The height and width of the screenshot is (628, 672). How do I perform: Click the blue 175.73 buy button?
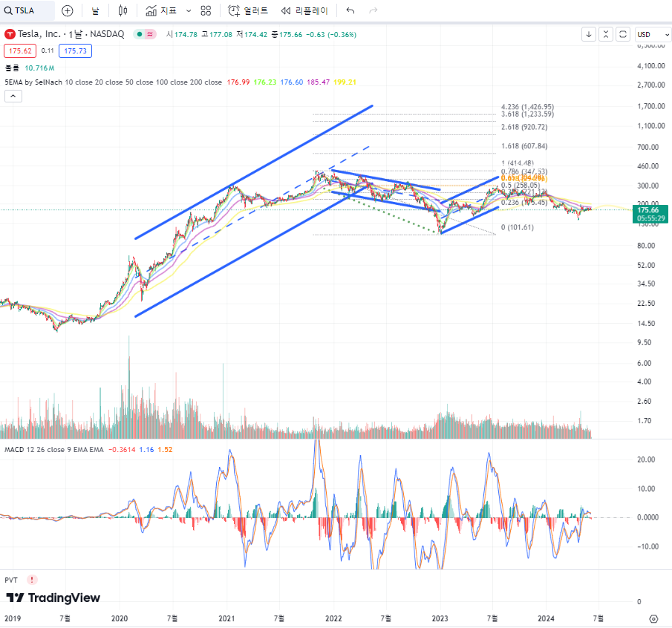click(x=76, y=51)
